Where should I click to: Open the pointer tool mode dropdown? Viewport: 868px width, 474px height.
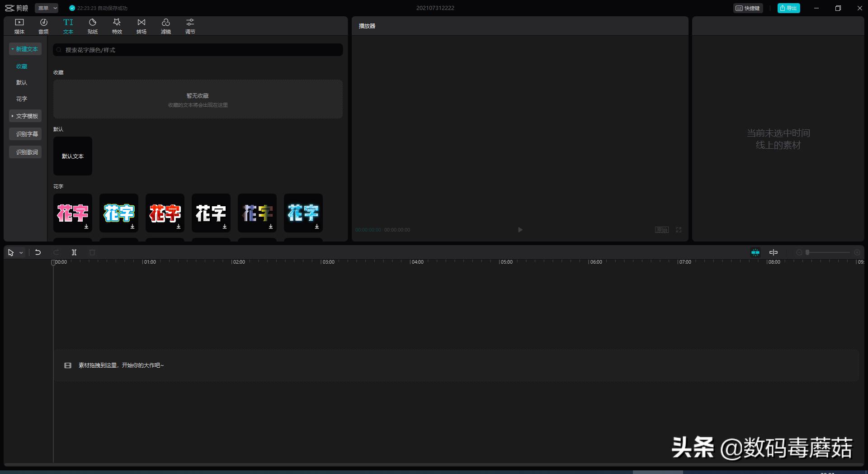(x=21, y=253)
